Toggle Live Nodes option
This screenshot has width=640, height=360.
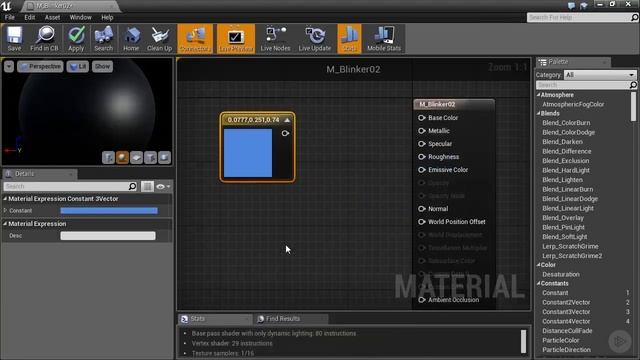point(276,39)
